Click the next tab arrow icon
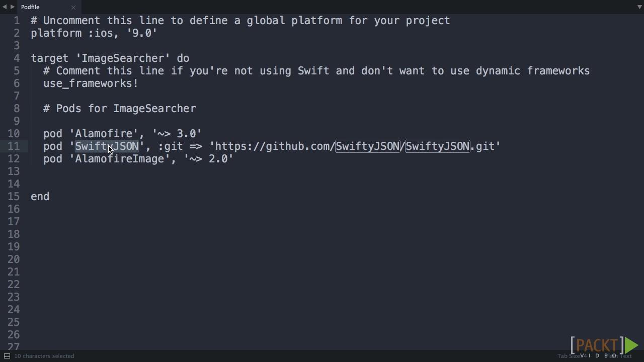 13,7
